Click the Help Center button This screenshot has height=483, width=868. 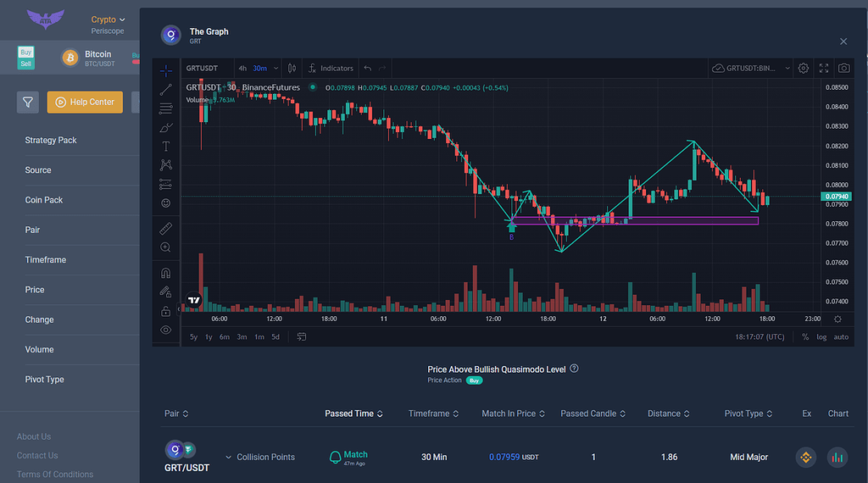85,102
